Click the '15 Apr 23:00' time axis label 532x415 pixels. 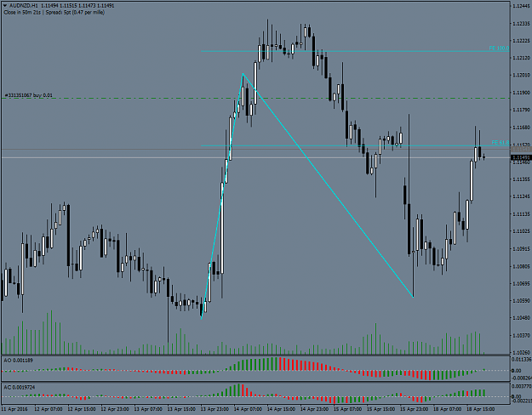[x=414, y=409]
